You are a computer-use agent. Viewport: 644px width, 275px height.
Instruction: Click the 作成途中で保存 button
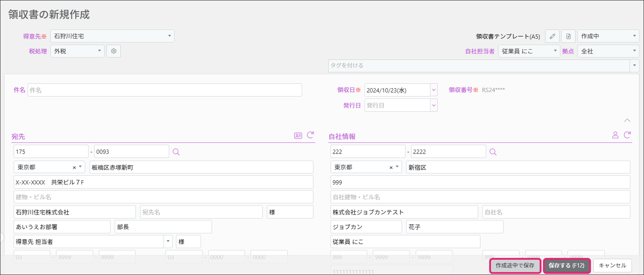515,266
